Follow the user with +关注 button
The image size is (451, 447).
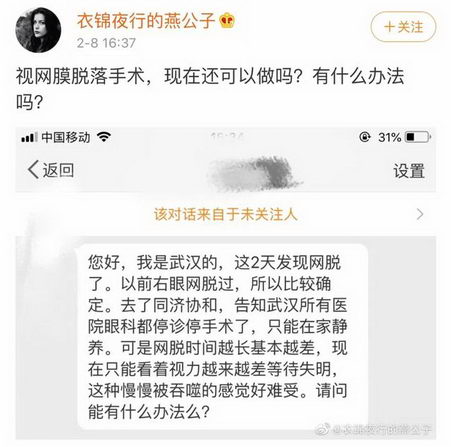tap(403, 27)
